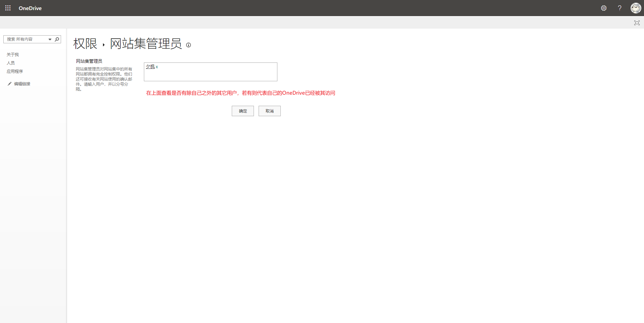Remove user 夕枫 with the x

point(157,67)
